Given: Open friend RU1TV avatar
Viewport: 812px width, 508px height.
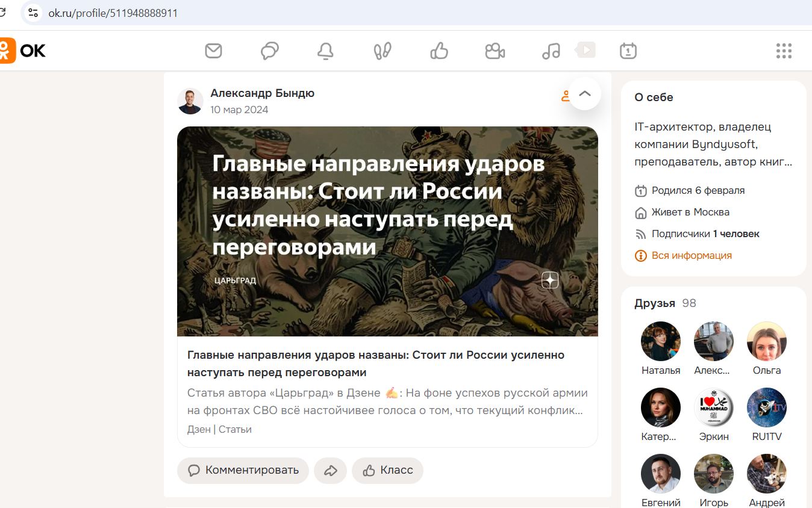Looking at the screenshot, I should [767, 407].
